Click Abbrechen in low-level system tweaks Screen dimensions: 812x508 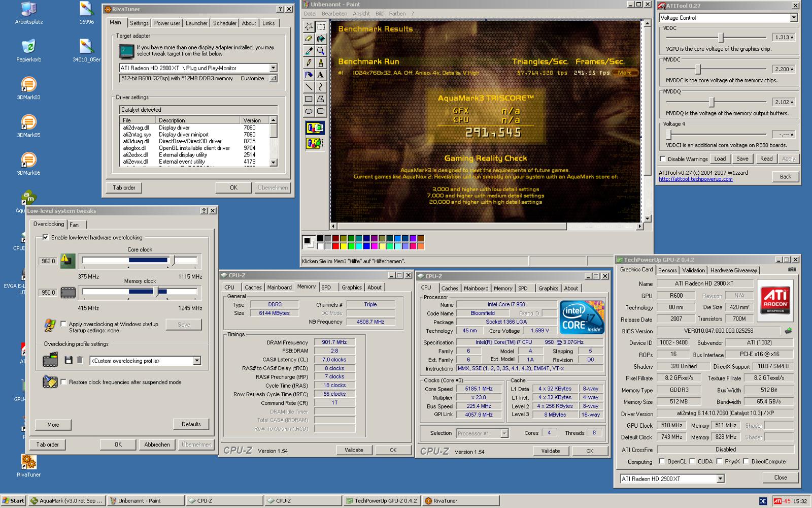[x=157, y=444]
